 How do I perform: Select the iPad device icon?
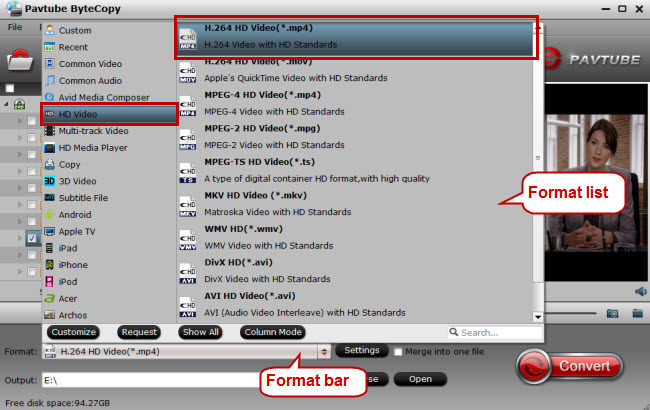pos(50,248)
